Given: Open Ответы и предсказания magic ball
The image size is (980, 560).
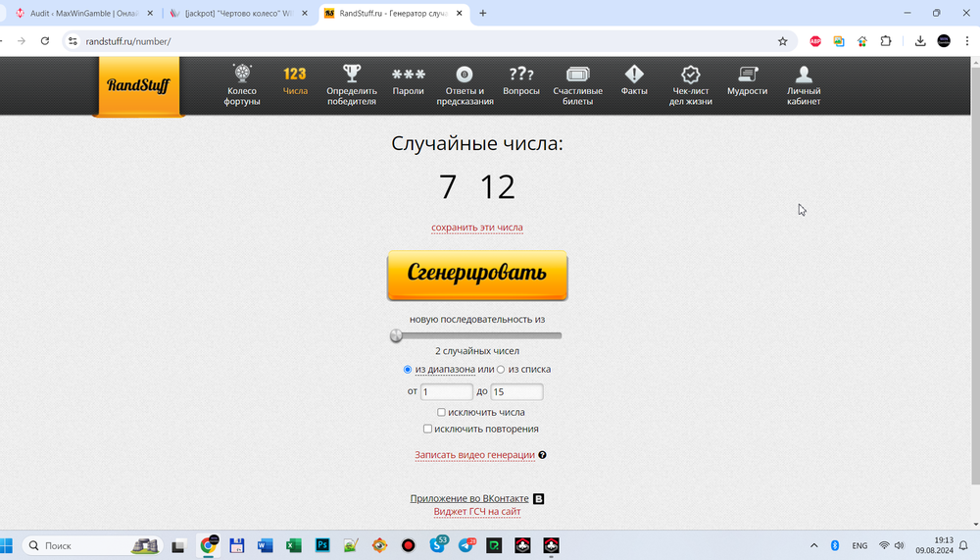Looking at the screenshot, I should pyautogui.click(x=465, y=75).
